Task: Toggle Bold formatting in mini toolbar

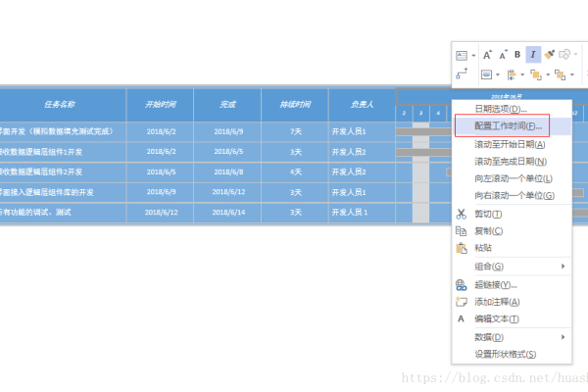Action: 518,55
